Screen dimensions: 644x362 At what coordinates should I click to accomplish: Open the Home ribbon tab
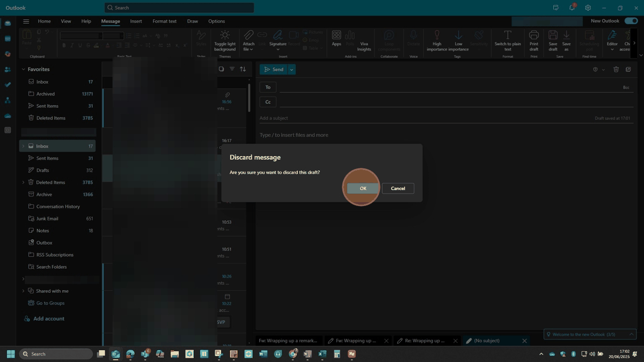pos(44,21)
